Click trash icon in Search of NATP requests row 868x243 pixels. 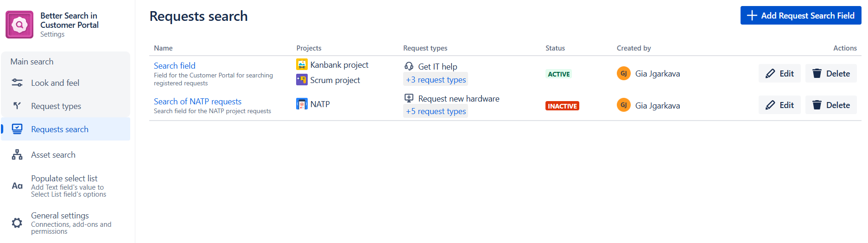pyautogui.click(x=817, y=105)
